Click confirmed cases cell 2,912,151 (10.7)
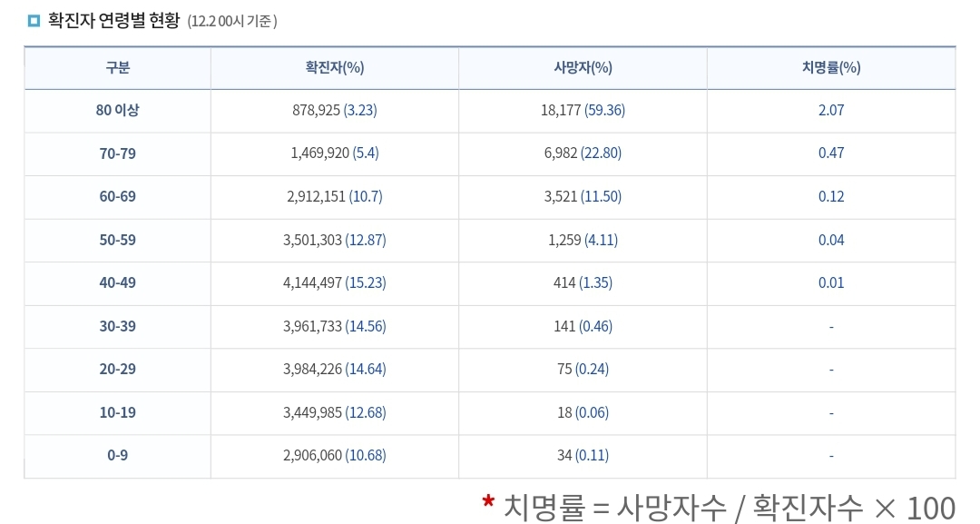The width and height of the screenshot is (980, 524). tap(334, 196)
